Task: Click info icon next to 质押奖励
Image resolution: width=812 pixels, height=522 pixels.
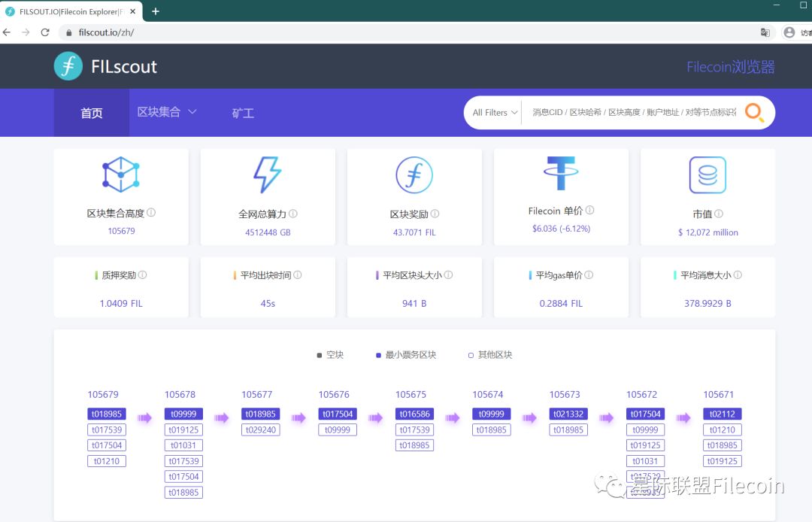Action: tap(142, 275)
